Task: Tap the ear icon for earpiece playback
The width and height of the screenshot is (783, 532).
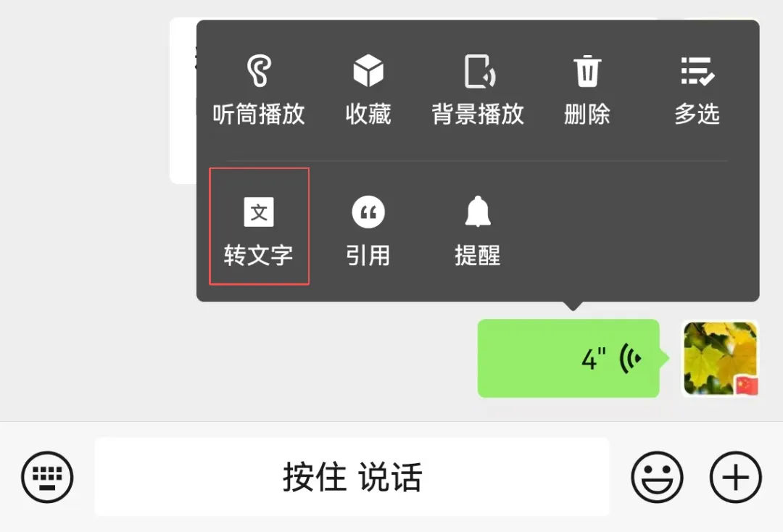Action: click(259, 70)
